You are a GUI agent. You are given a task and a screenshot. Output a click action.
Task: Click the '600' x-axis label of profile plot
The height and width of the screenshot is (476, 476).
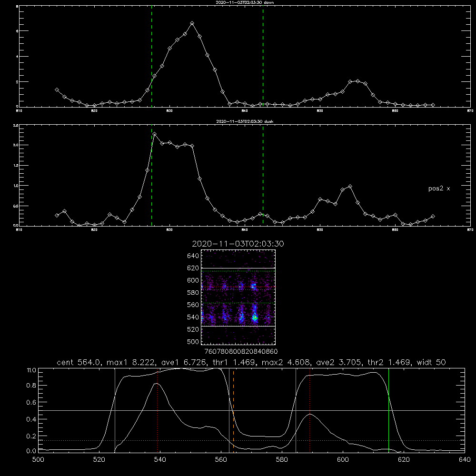(x=343, y=460)
